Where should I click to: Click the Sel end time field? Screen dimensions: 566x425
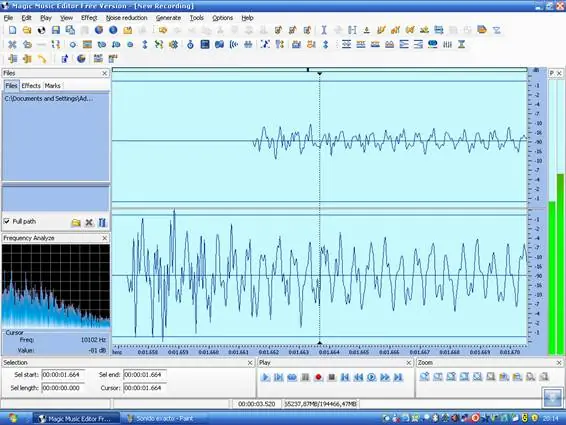click(145, 375)
